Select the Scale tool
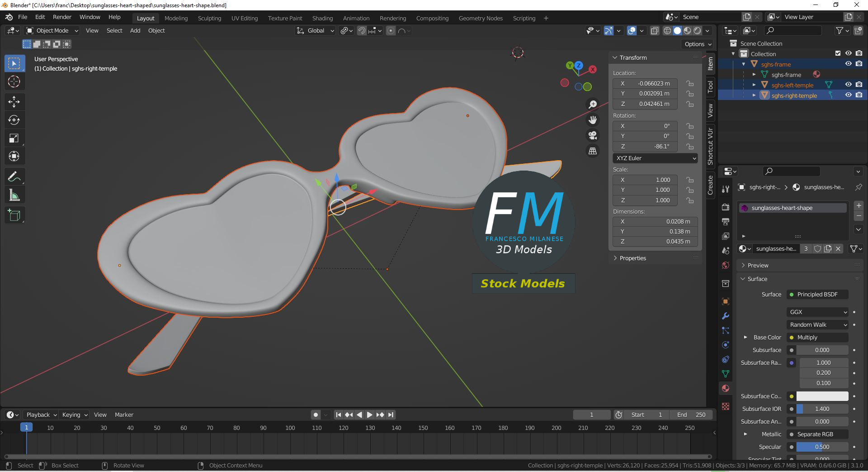The width and height of the screenshot is (868, 472). click(14, 138)
